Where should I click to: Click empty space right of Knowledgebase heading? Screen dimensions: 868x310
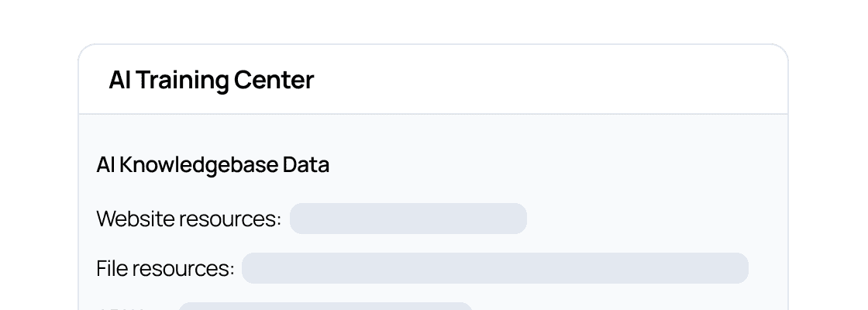pos(542,165)
